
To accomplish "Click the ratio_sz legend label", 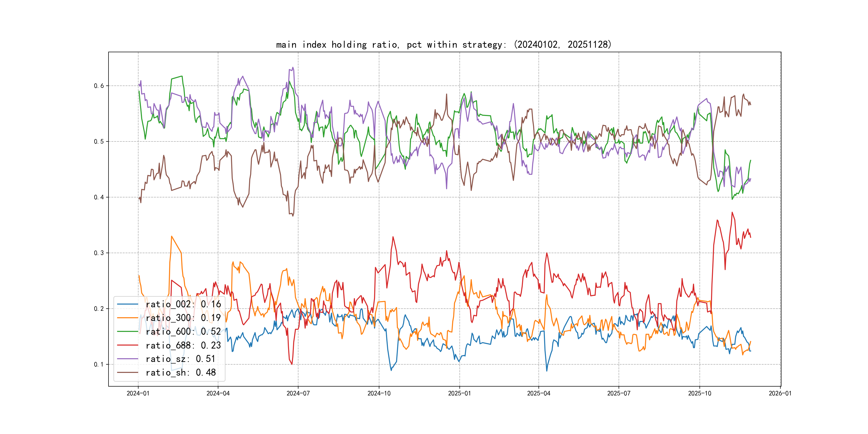I will click(x=180, y=359).
